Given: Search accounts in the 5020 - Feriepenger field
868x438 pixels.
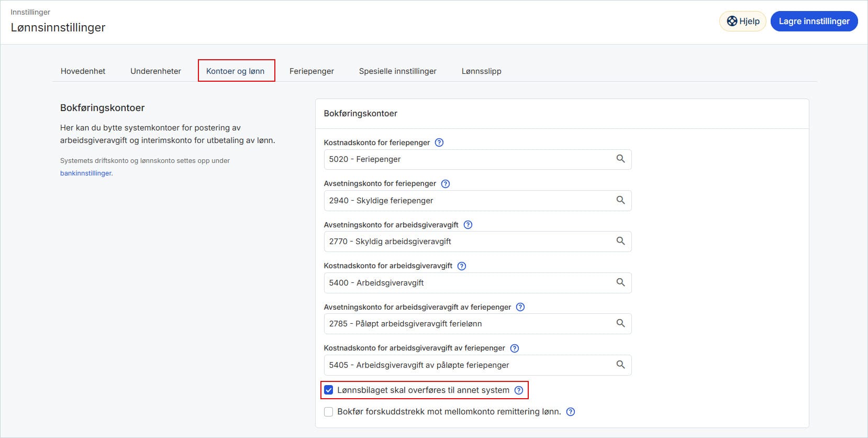Looking at the screenshot, I should point(620,159).
